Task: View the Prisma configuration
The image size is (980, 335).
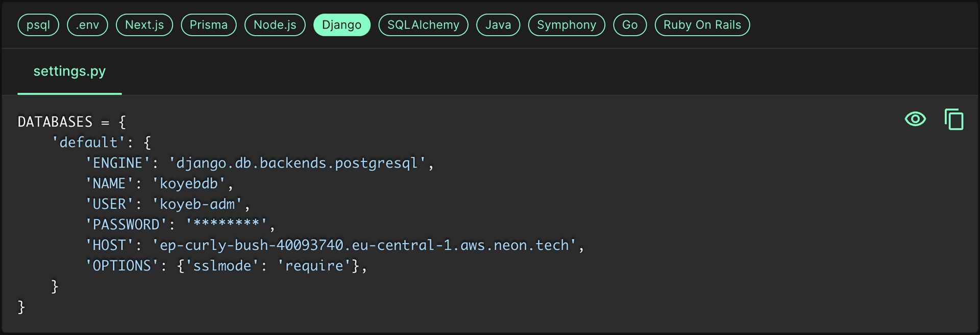Action: tap(208, 25)
